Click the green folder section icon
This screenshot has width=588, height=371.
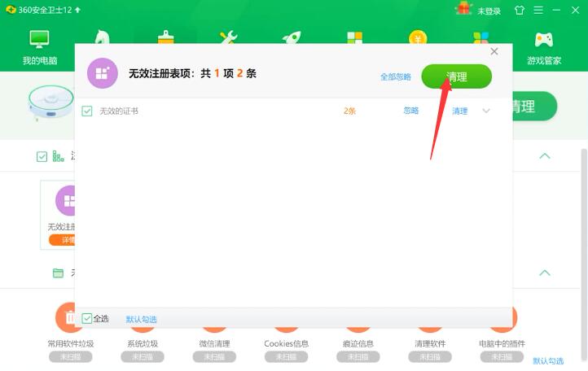click(x=58, y=273)
